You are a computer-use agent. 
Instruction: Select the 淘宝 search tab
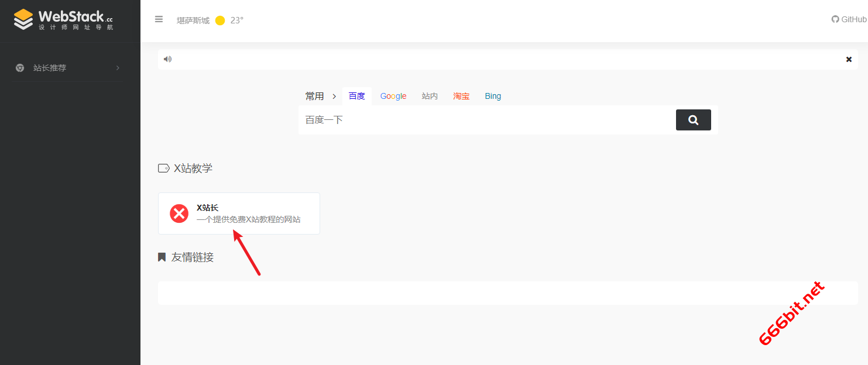[x=461, y=96]
